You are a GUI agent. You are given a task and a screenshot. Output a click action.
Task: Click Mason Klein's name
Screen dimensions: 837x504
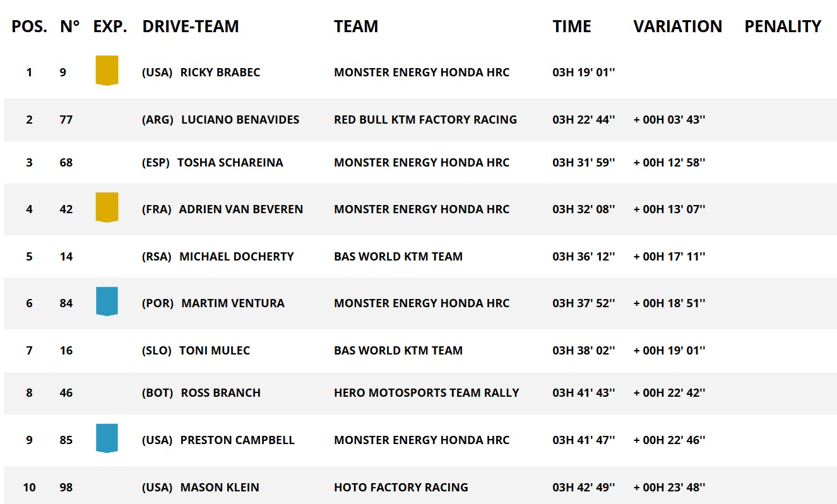(219, 488)
